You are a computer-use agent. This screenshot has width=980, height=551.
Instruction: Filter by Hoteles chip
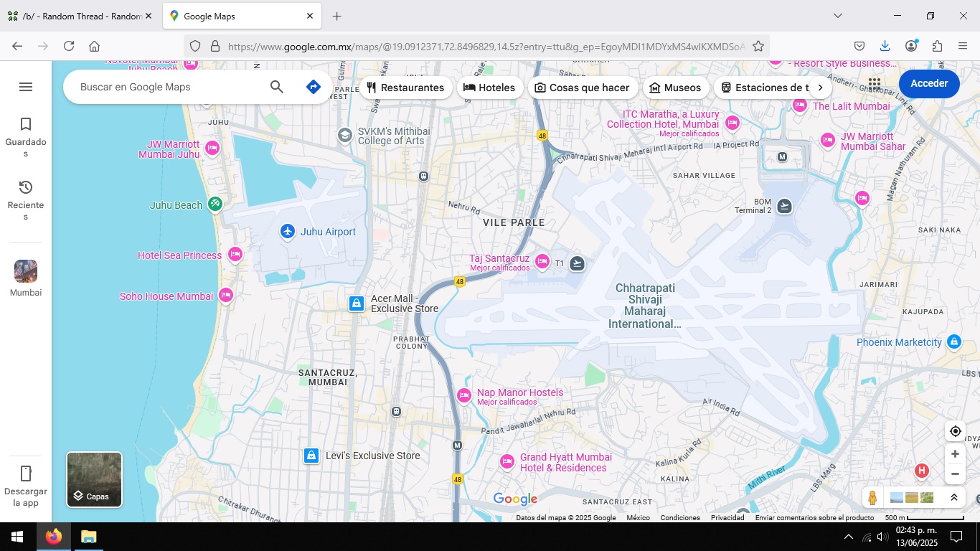pyautogui.click(x=489, y=88)
